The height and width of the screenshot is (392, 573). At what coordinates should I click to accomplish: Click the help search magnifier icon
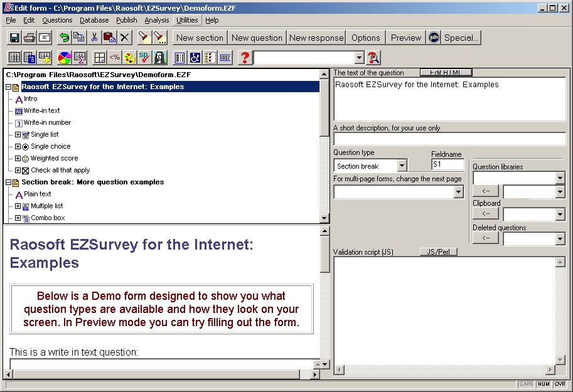coord(373,57)
